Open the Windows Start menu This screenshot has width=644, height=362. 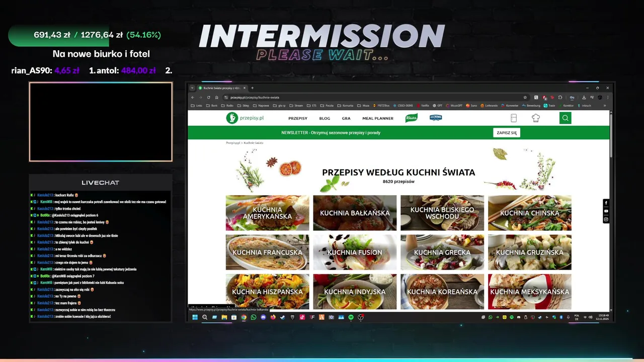pos(195,317)
